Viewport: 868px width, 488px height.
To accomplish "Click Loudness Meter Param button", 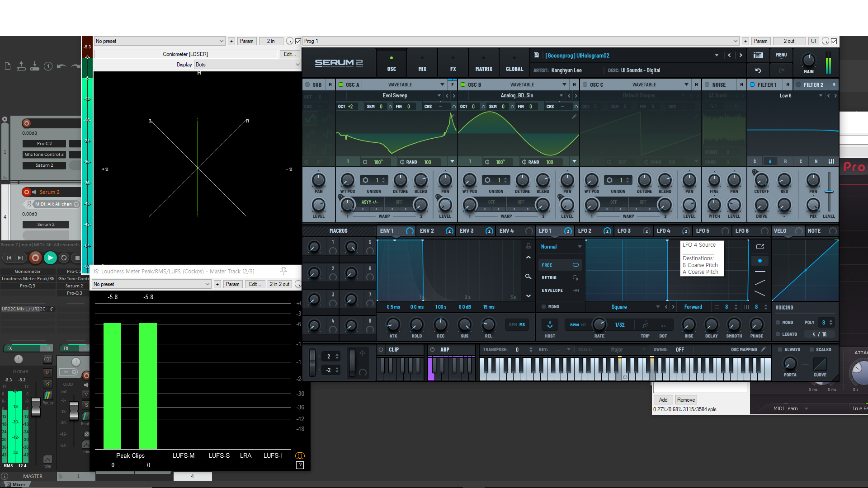I will [x=232, y=284].
